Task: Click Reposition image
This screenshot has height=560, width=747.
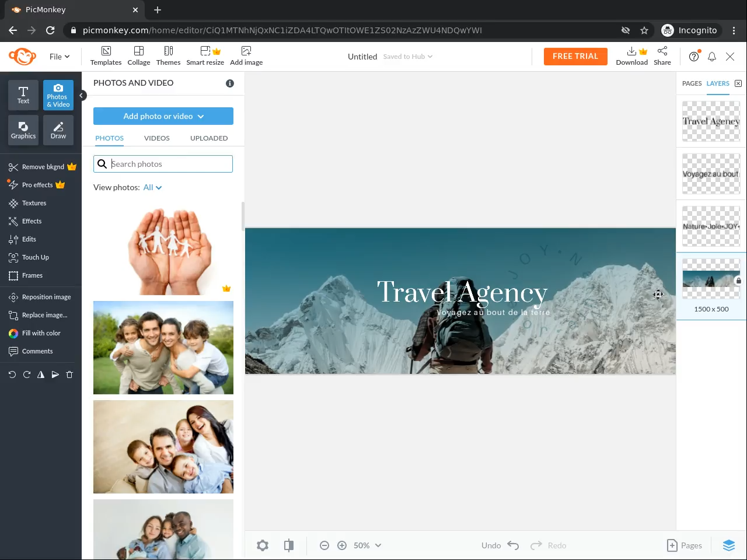Action: [40, 297]
